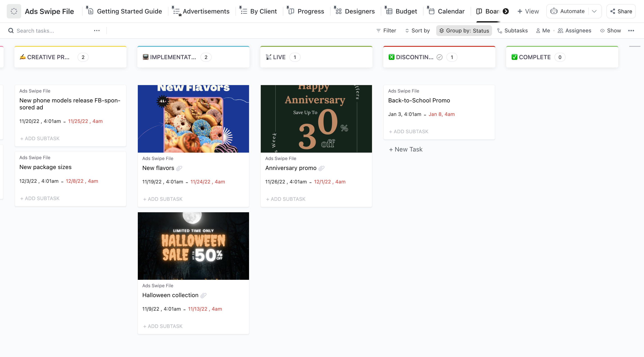Open the Group by: Status dropdown

tap(464, 30)
